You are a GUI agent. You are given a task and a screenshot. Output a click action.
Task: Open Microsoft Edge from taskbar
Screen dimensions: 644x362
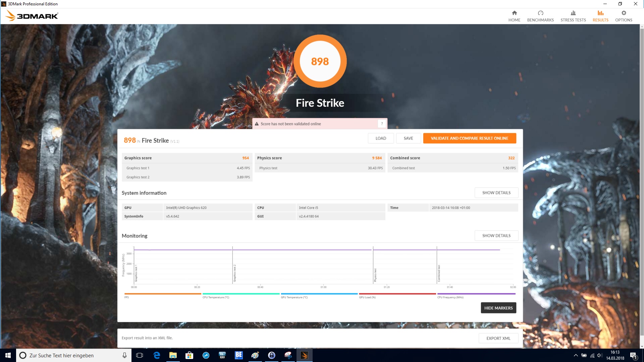coord(157,355)
